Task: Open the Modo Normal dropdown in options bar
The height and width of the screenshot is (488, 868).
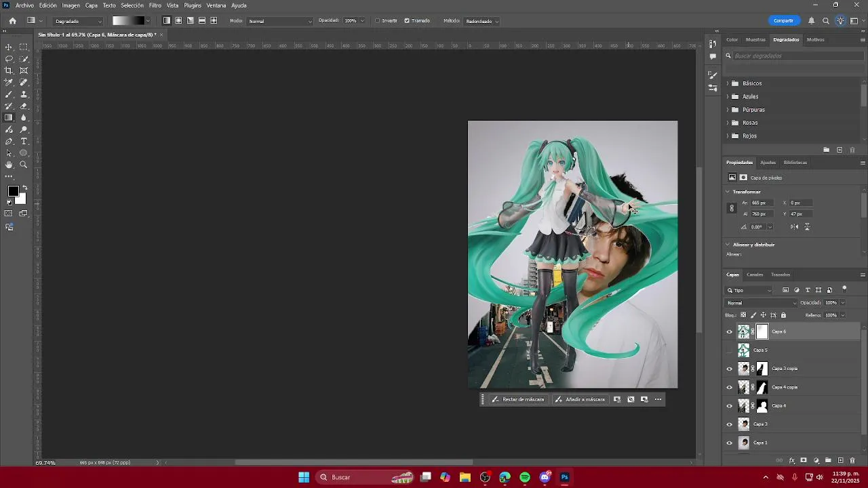Action: [x=280, y=21]
